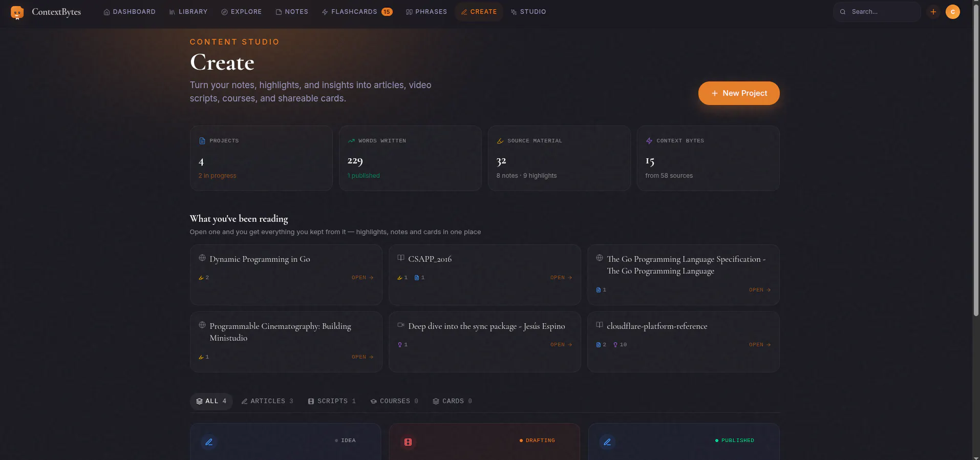Open the Studio nav item

click(528, 12)
